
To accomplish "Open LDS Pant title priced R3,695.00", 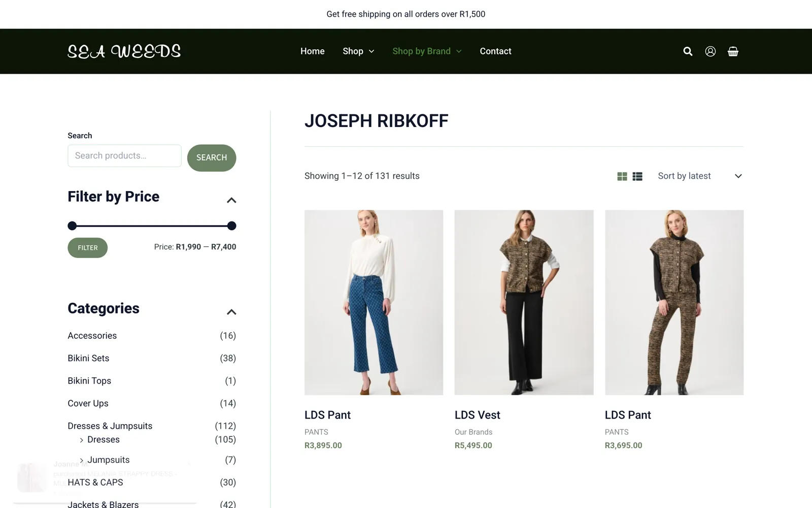I will coord(628,415).
